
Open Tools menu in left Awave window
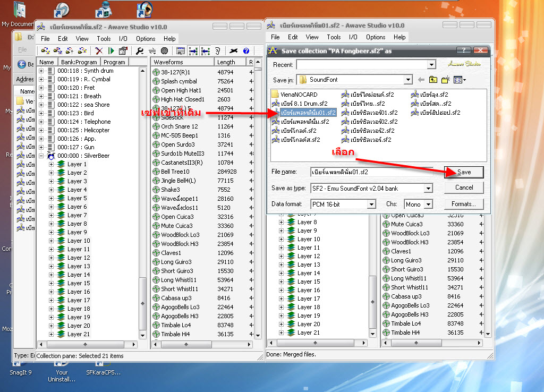point(104,38)
